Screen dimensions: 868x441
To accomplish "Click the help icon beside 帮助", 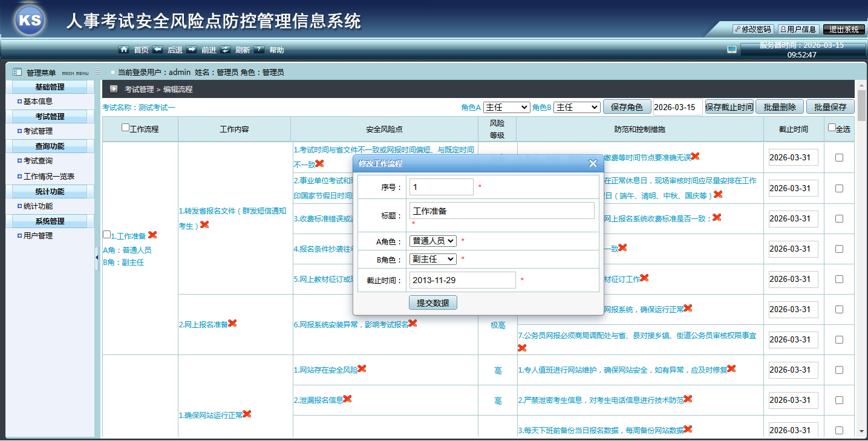I will (x=259, y=50).
